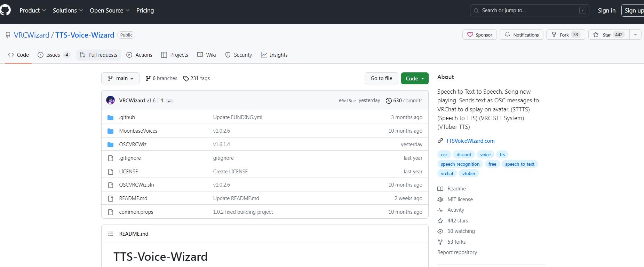The height and width of the screenshot is (267, 644).
Task: Open the .github folder icon
Action: (x=111, y=117)
